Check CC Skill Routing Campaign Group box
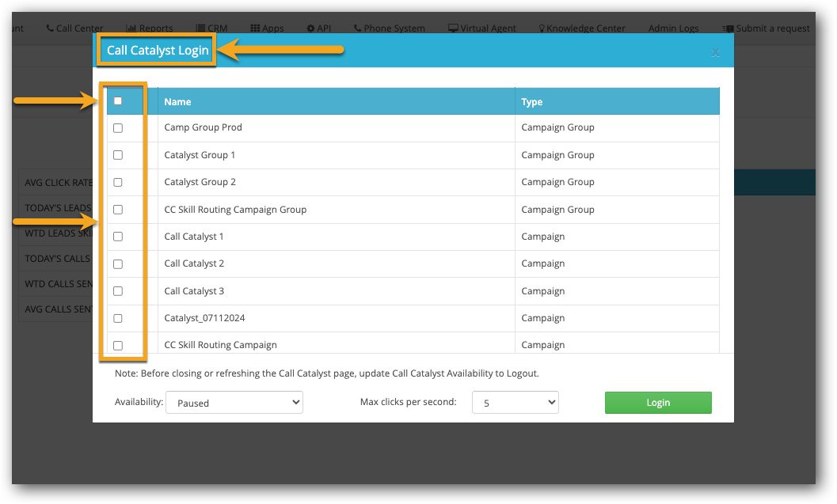Viewport: 837px width, 504px height. click(118, 210)
